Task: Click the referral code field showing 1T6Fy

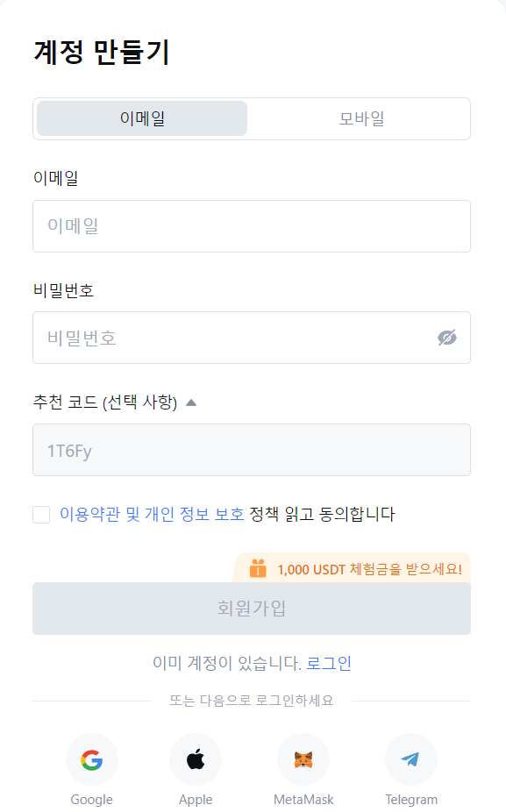Action: click(252, 450)
